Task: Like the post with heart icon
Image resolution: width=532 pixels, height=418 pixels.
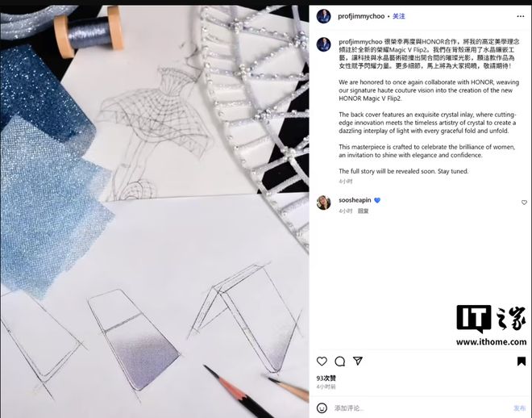Action: point(322,361)
